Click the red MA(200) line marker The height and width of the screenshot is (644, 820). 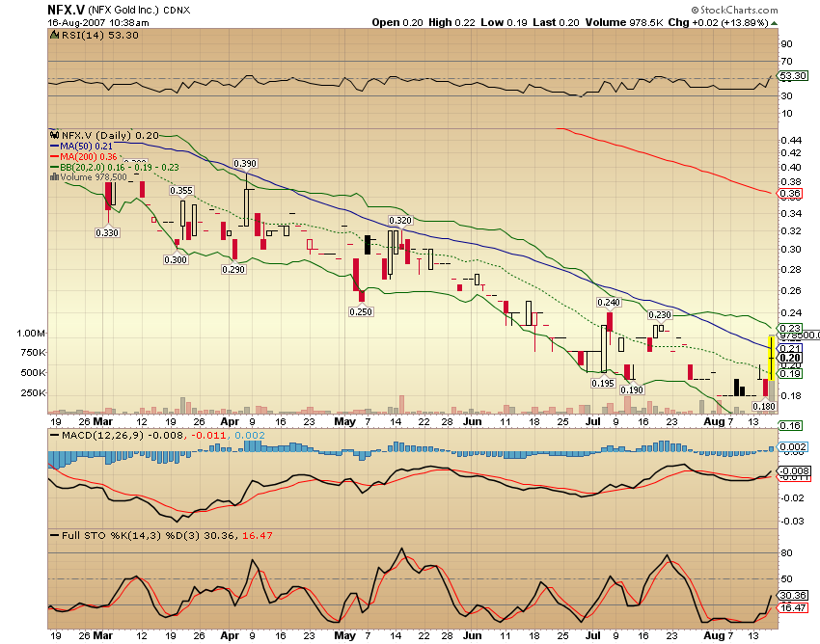55,156
